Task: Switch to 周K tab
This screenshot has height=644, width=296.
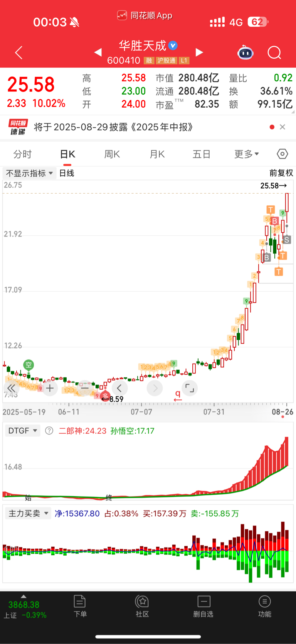Action: click(112, 154)
